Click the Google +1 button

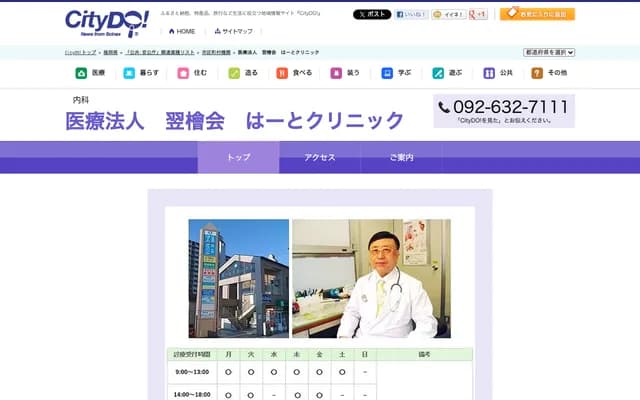pyautogui.click(x=478, y=14)
